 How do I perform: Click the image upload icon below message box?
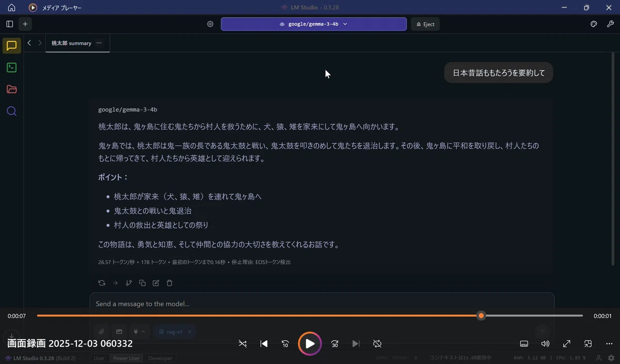119,331
